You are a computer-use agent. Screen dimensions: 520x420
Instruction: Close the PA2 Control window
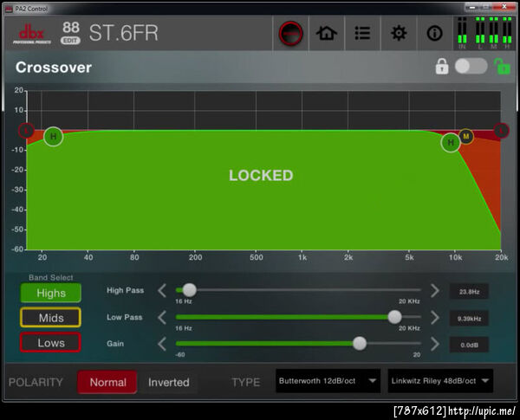point(504,7)
